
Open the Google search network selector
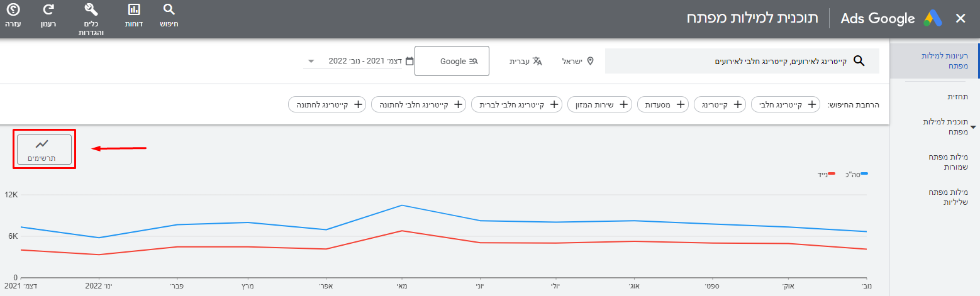[452, 61]
